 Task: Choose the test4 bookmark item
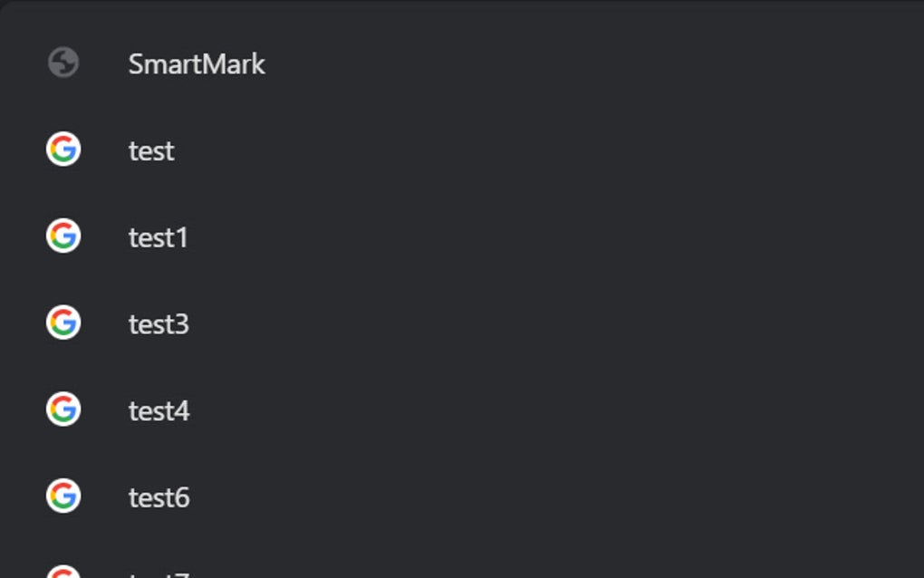point(453,411)
